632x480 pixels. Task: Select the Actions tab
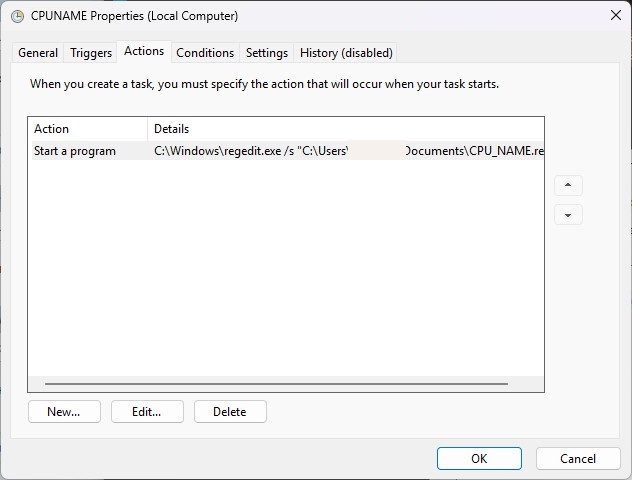click(x=144, y=52)
